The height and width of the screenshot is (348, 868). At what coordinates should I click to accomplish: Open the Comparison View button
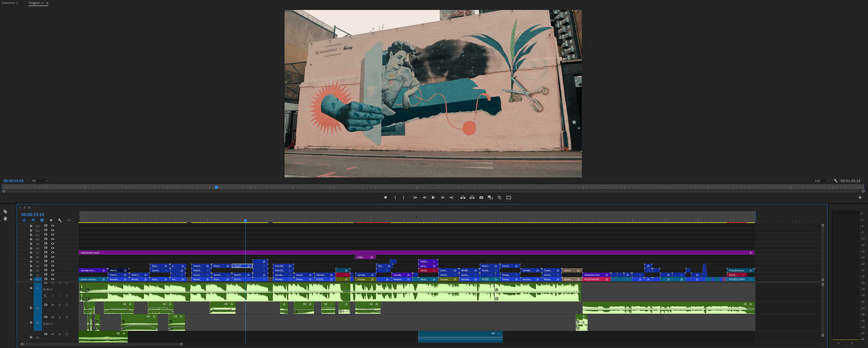coord(490,197)
